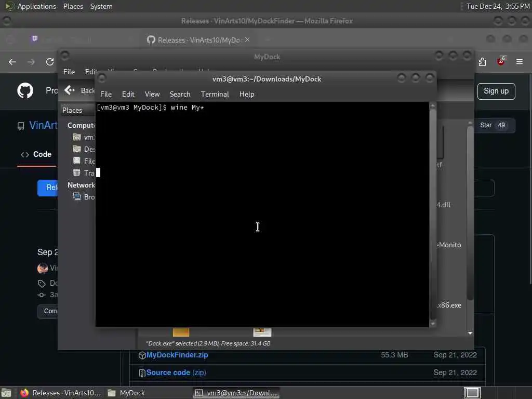Open the Terminal menu in terminal window
This screenshot has height=399, width=532.
[x=215, y=95]
